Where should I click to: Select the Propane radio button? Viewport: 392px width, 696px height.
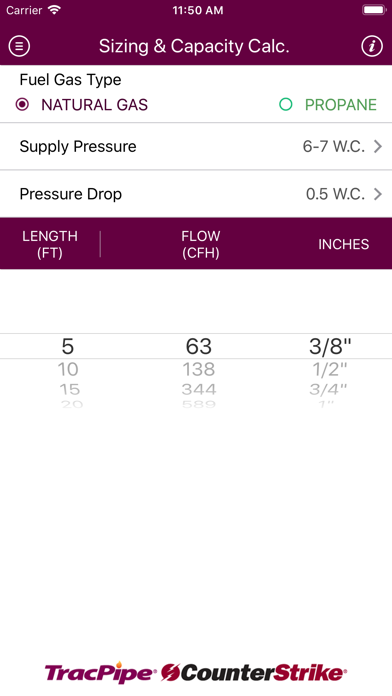pos(285,105)
